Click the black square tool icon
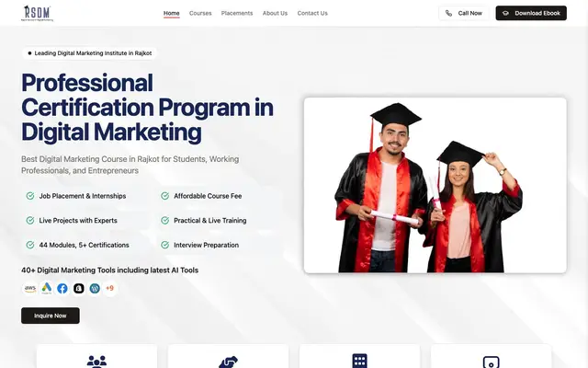The width and height of the screenshot is (588, 368). pyautogui.click(x=79, y=288)
